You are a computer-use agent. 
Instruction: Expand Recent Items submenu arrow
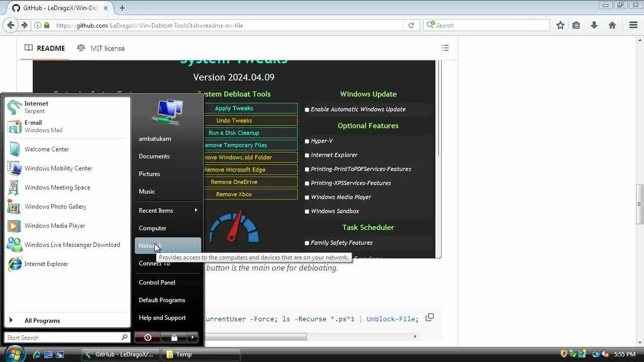click(196, 210)
